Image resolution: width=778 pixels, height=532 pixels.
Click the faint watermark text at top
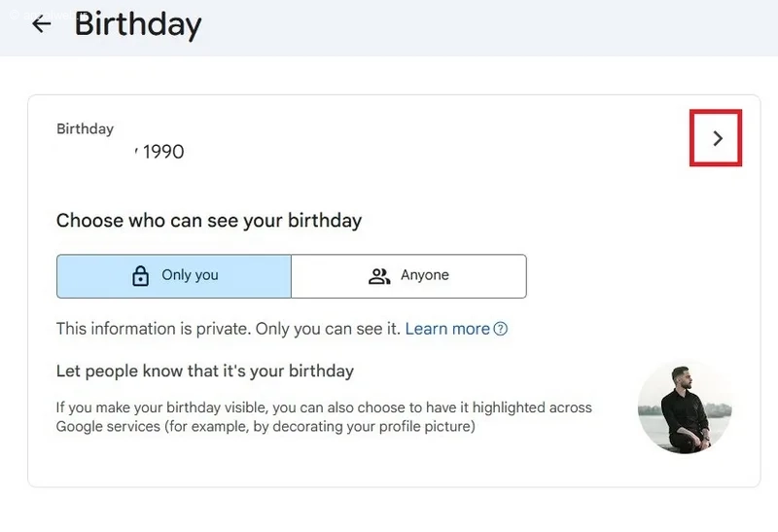[40, 15]
